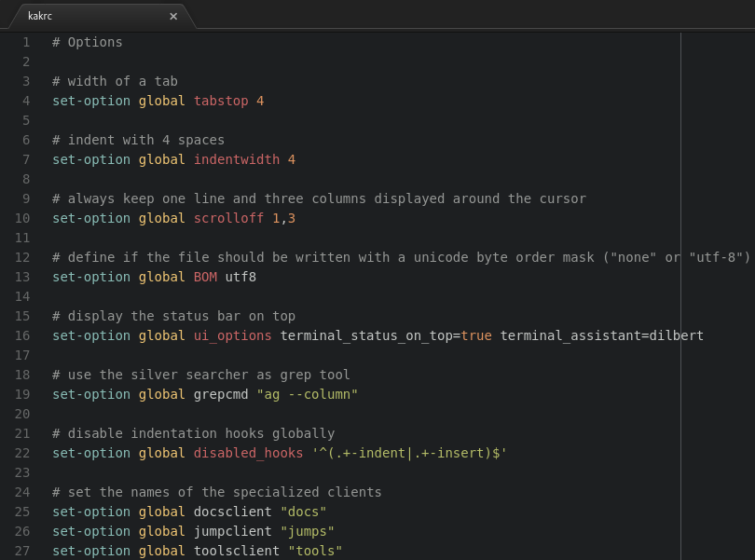The height and width of the screenshot is (560, 755).
Task: Click the word 'jumpclient' on line 26
Action: tap(233, 532)
